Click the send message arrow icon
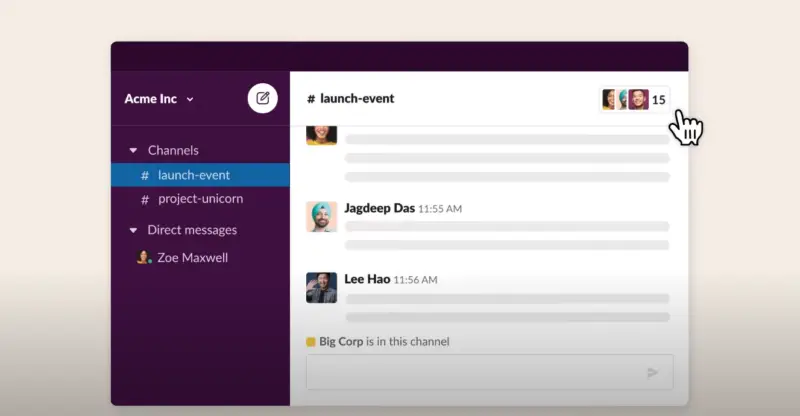 pos(652,372)
